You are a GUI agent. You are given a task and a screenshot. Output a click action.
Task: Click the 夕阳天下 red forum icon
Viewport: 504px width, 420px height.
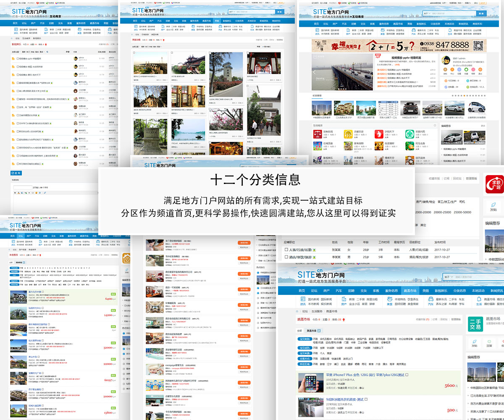coord(379,134)
